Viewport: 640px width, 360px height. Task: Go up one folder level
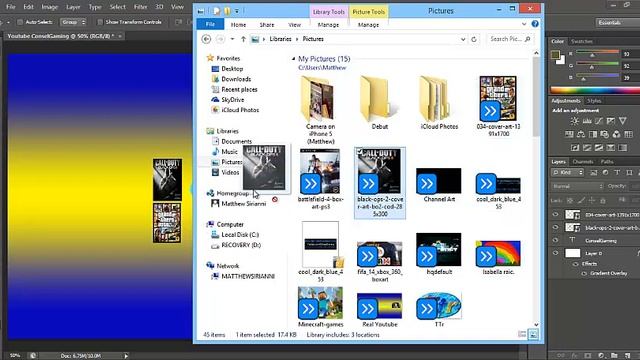tap(243, 39)
